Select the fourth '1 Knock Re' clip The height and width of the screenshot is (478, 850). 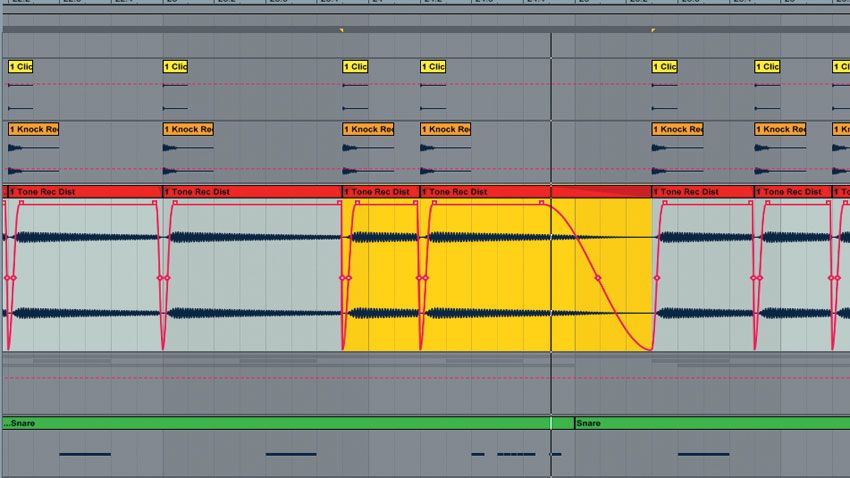446,129
